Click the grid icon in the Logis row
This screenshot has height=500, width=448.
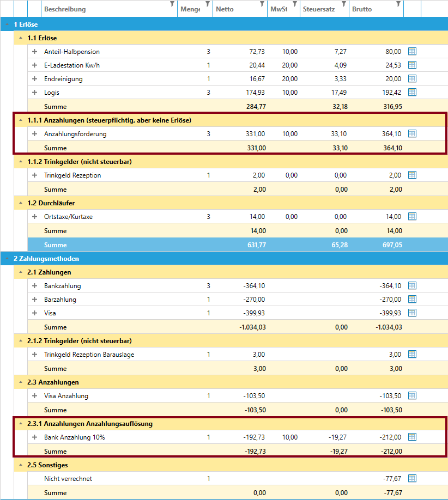coord(412,92)
